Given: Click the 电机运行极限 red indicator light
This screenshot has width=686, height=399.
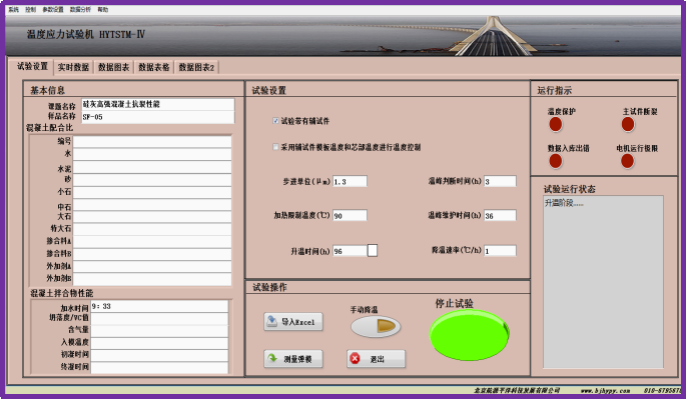Looking at the screenshot, I should tap(627, 161).
